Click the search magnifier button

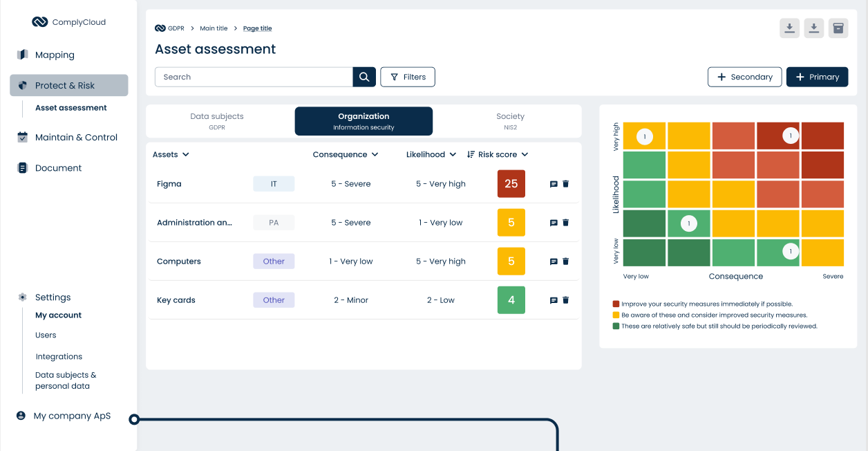pos(364,77)
